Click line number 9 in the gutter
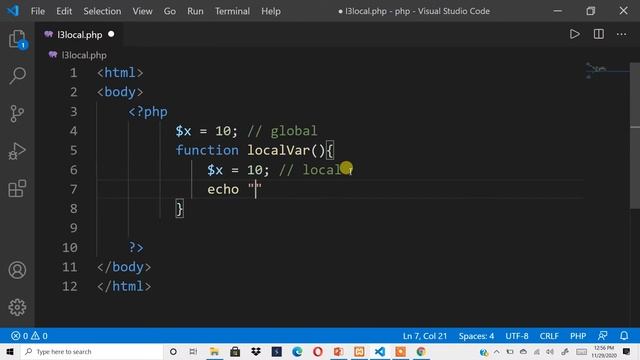 [x=73, y=228]
